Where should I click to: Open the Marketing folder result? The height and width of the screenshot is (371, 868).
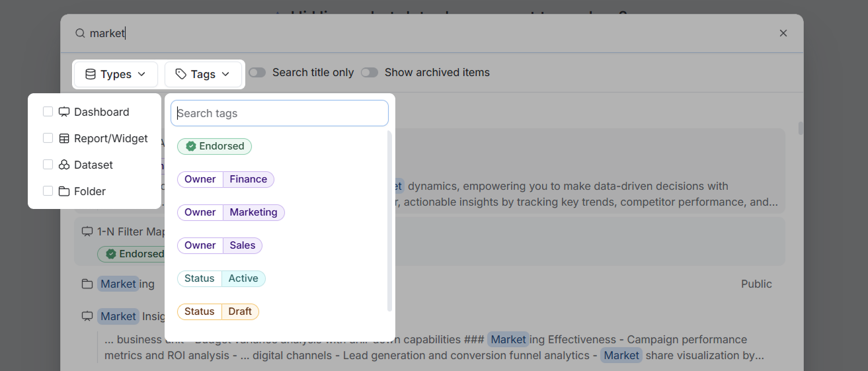coord(430,284)
